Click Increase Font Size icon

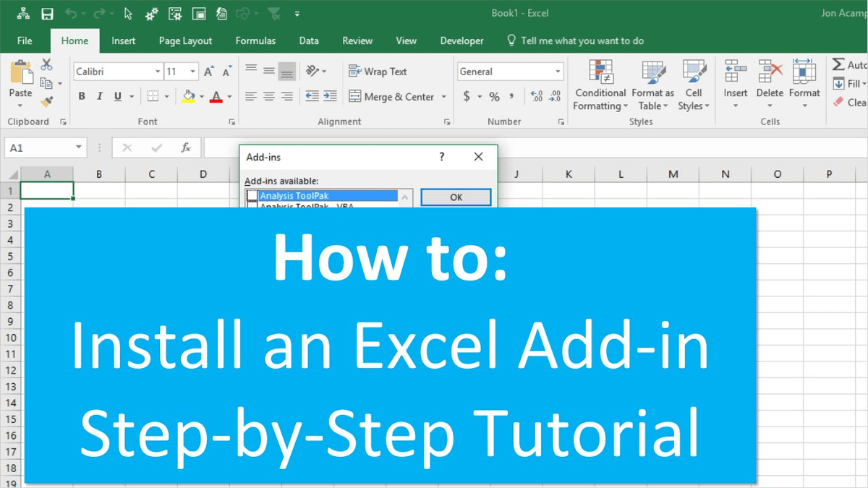(208, 72)
